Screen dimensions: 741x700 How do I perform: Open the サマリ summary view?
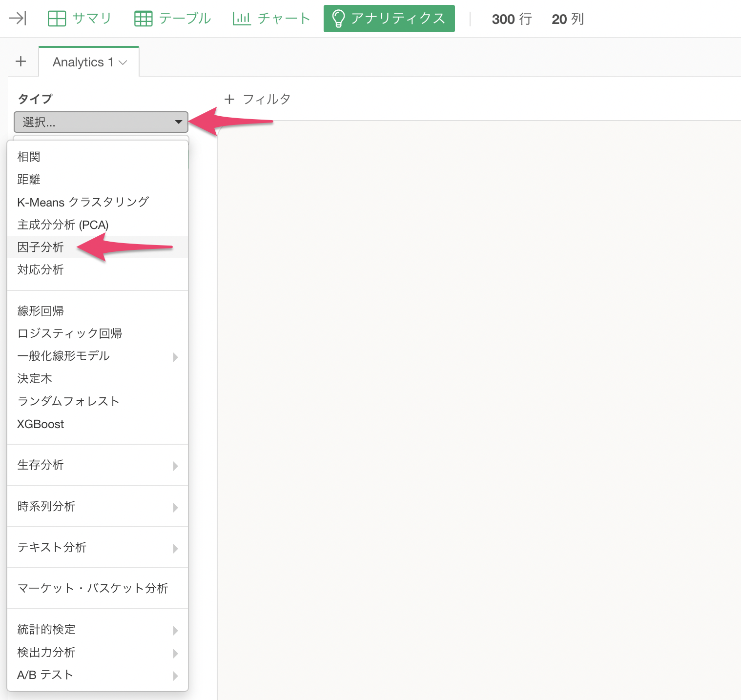tap(80, 19)
